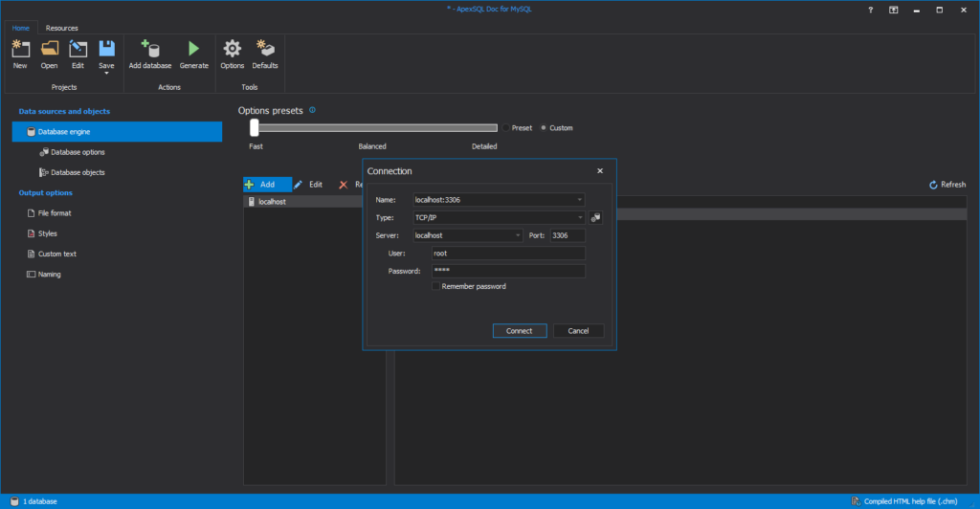Viewport: 980px width, 509px height.
Task: Run the Generate documentation icon
Action: tap(193, 49)
